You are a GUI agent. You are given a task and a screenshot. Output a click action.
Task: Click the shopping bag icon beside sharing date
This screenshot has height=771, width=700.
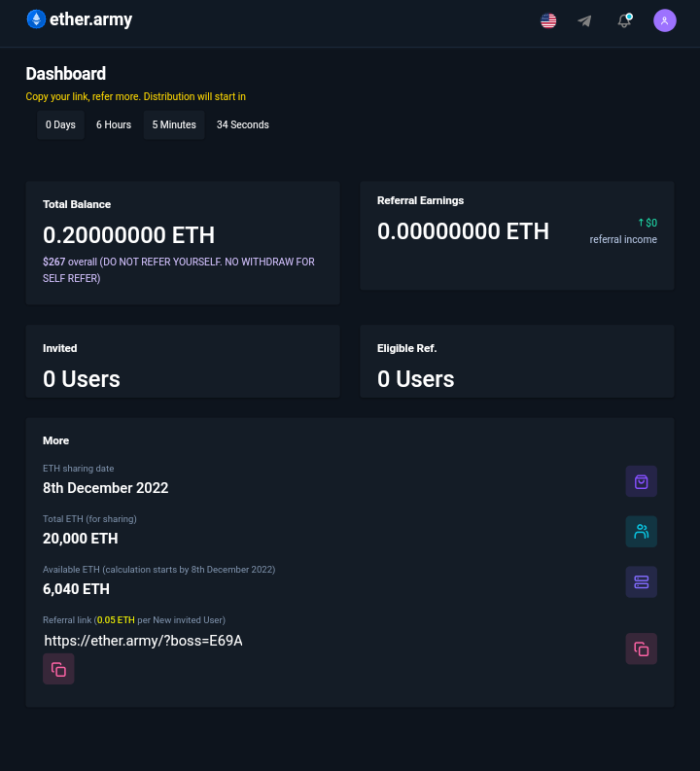tap(641, 481)
